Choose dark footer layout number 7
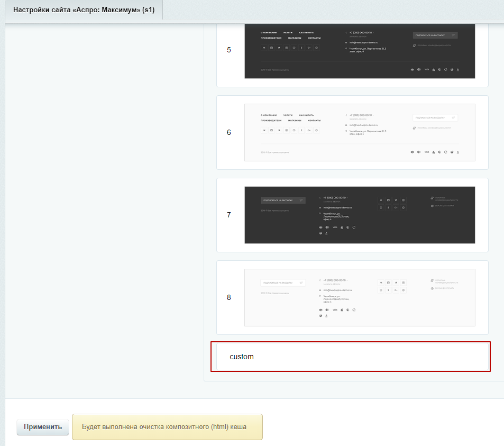 pyautogui.click(x=360, y=215)
